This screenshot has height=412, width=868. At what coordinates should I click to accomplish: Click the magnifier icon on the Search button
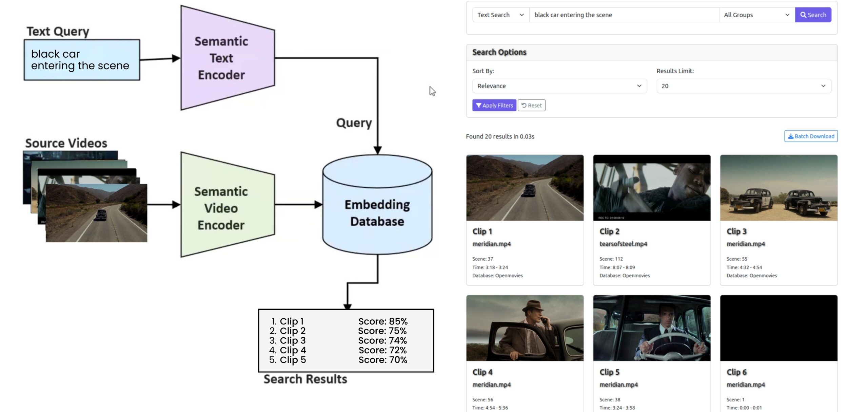tap(804, 15)
